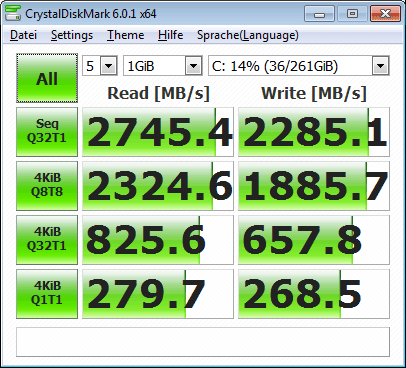Minimize the CrystalDiskMark window
406x368 pixels.
tap(319, 14)
